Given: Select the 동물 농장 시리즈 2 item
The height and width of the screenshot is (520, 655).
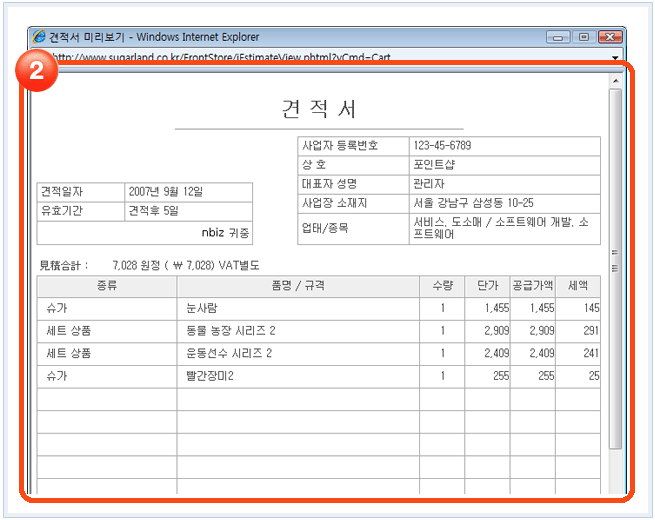Looking at the screenshot, I should click(230, 331).
